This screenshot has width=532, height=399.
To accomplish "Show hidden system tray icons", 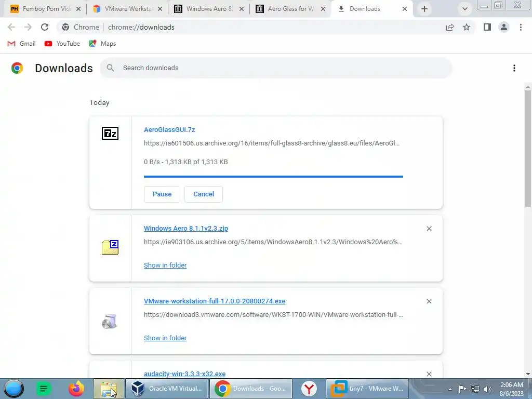I will (450, 389).
